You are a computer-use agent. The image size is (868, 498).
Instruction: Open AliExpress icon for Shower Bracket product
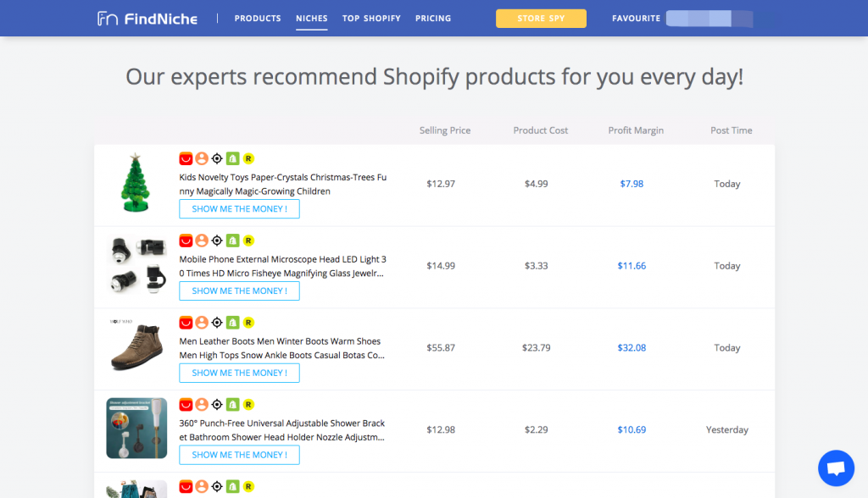186,405
